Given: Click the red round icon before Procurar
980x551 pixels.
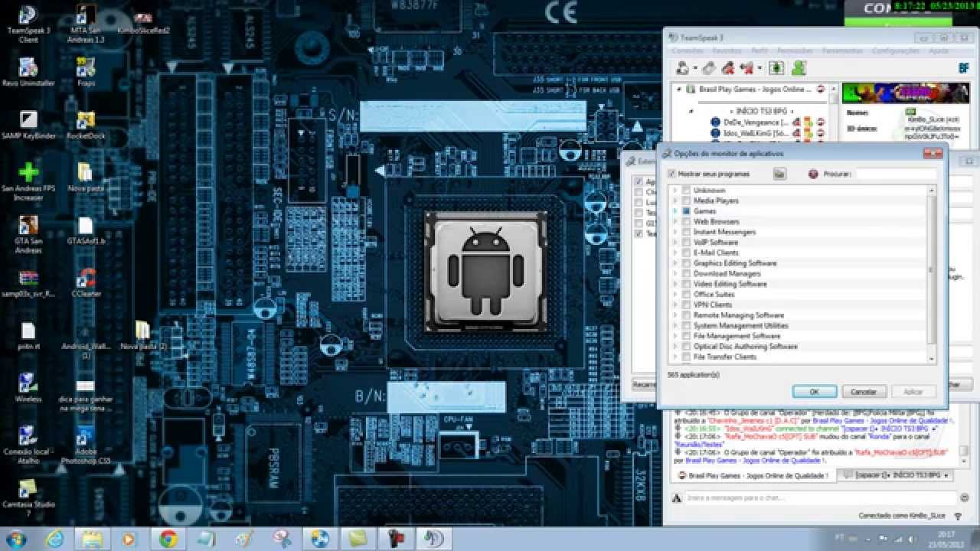Looking at the screenshot, I should tap(813, 174).
